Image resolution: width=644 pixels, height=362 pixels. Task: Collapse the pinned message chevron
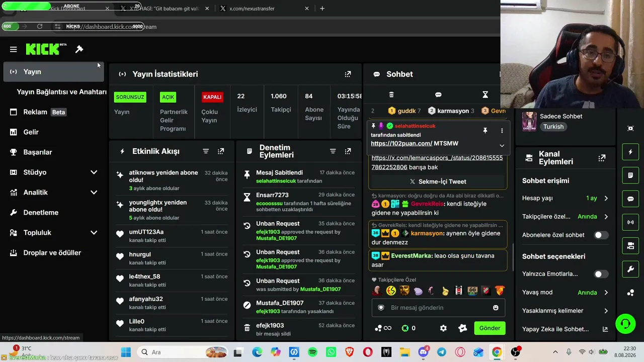pos(502,145)
